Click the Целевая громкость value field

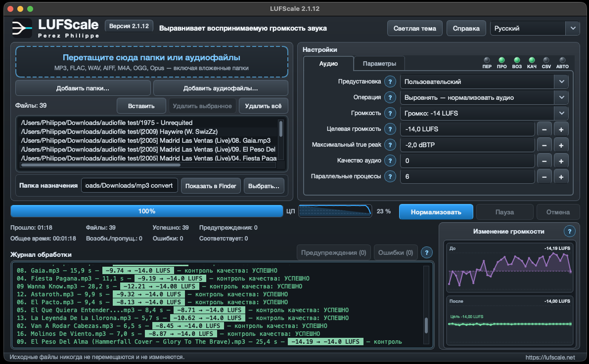point(467,129)
